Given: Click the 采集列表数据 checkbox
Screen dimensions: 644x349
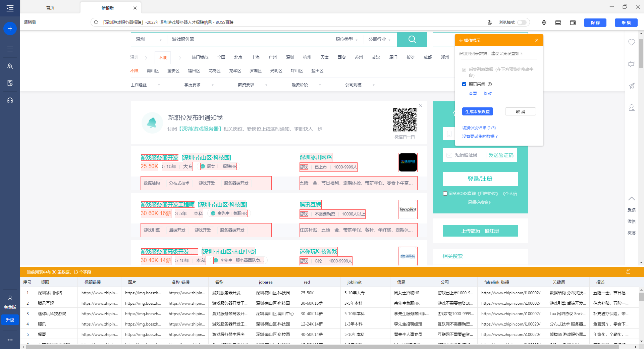Looking at the screenshot, I should pos(464,70).
